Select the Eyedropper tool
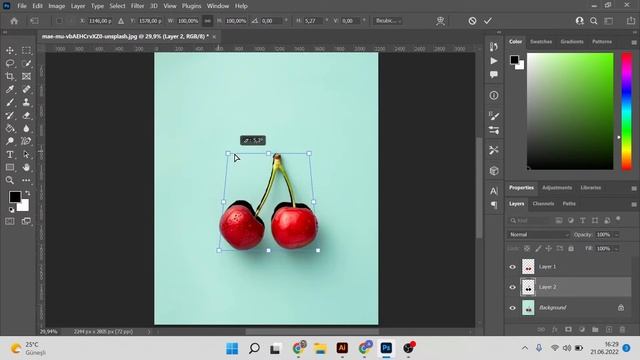The height and width of the screenshot is (360, 640). [x=10, y=89]
